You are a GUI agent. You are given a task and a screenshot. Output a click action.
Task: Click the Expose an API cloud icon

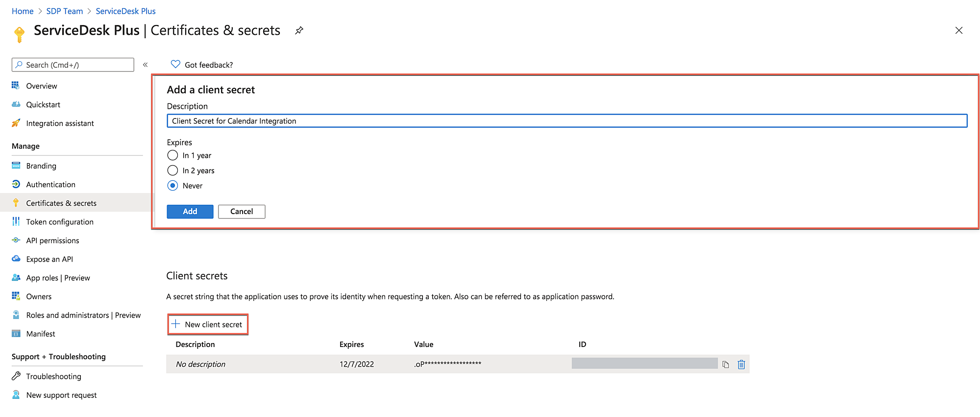(x=16, y=259)
